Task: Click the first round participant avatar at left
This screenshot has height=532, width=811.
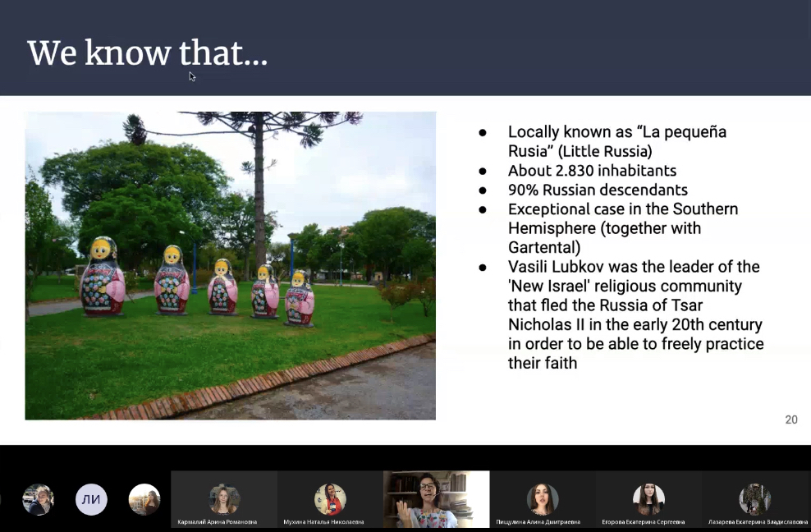Action: [38, 499]
